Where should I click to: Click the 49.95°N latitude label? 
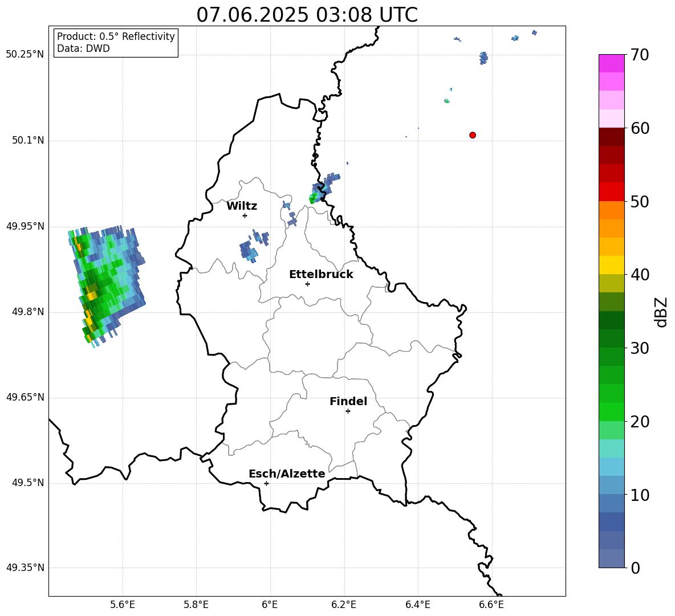click(x=25, y=226)
